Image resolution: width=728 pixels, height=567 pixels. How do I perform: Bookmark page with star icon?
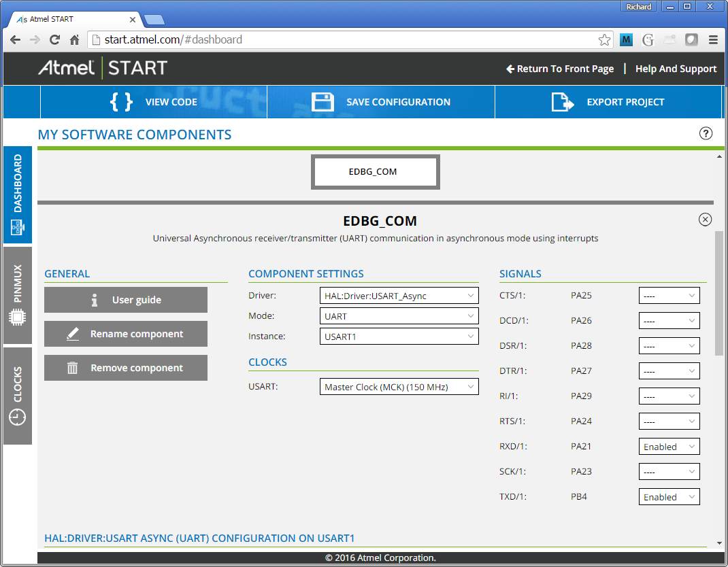point(604,40)
